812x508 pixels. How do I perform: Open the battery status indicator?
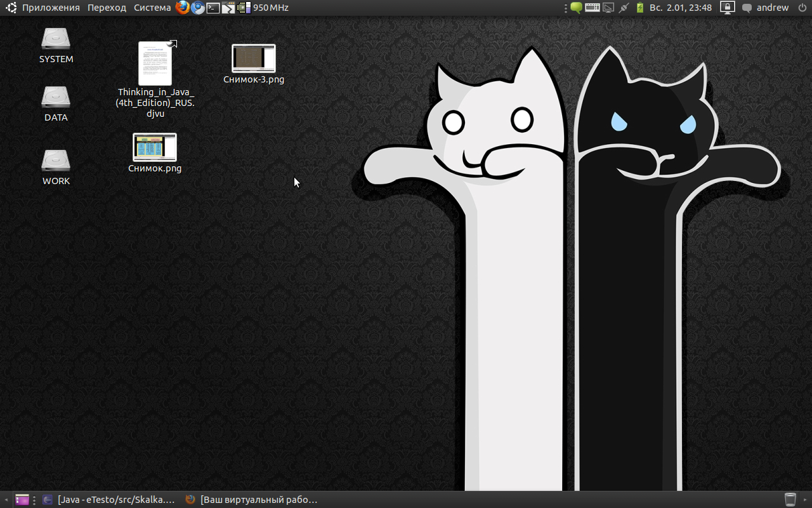coord(639,8)
